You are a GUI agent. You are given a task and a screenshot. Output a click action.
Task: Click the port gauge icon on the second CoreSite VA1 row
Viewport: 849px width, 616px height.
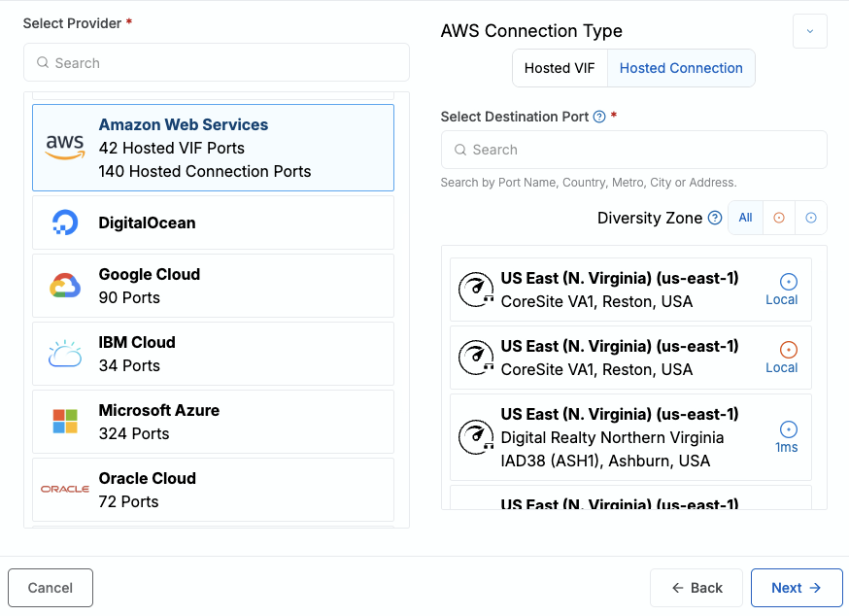click(x=475, y=358)
